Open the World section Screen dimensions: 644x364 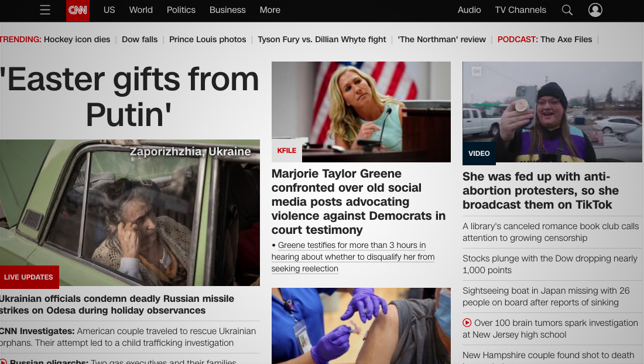point(141,10)
